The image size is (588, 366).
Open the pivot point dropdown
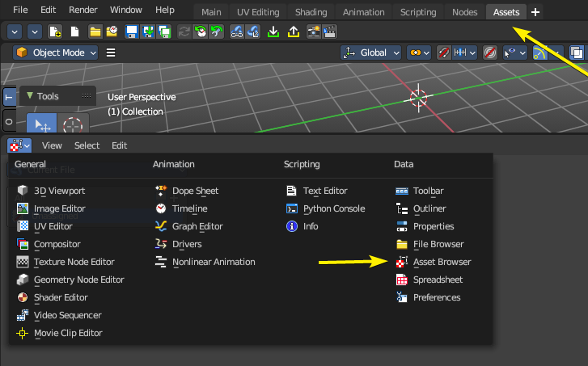point(419,53)
